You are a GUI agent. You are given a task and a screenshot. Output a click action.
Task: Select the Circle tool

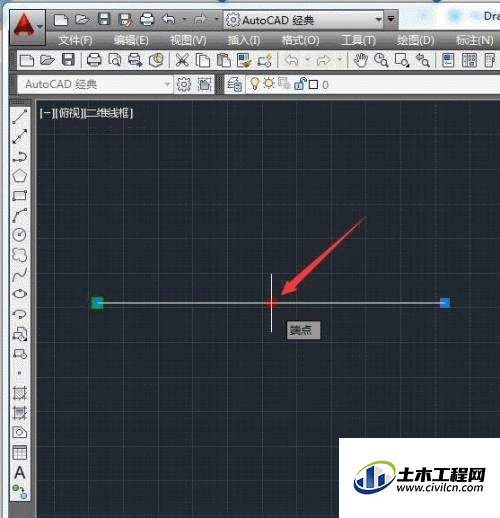pyautogui.click(x=19, y=235)
